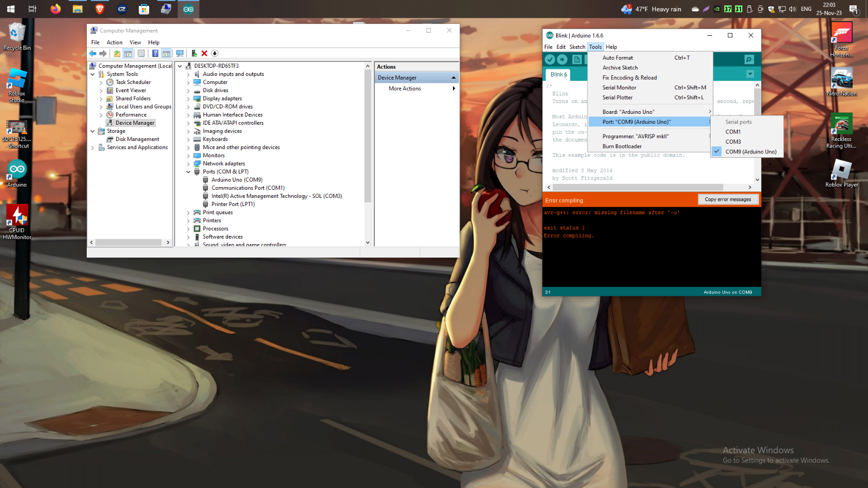This screenshot has height=488, width=868.
Task: Select Task Scheduler in console tree
Action: [133, 82]
